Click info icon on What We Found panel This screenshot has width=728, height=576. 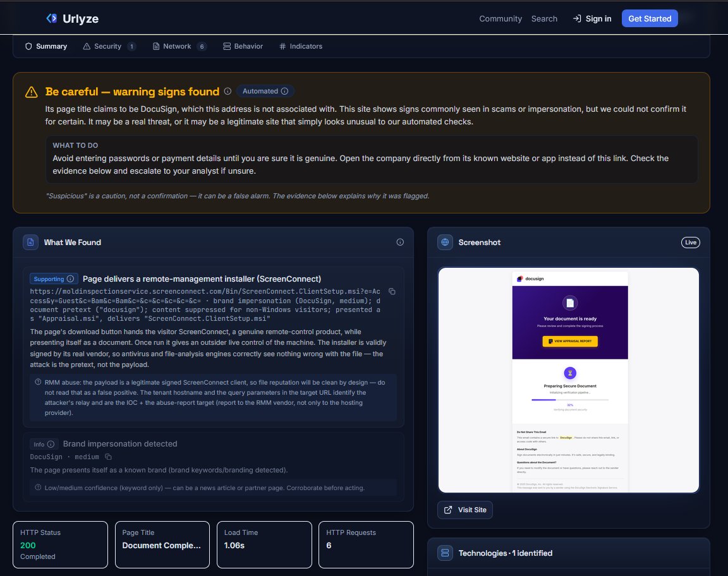(400, 243)
